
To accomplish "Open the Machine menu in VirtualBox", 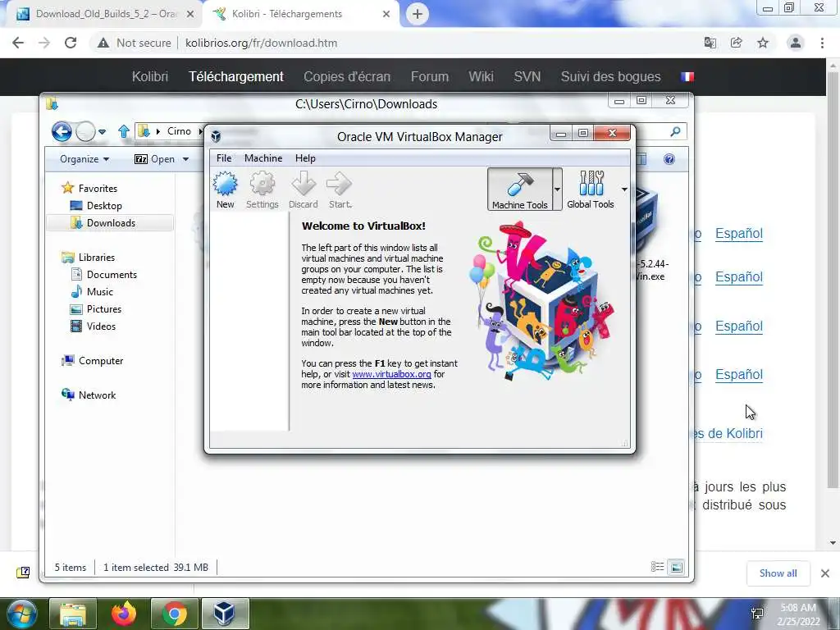I will (263, 158).
